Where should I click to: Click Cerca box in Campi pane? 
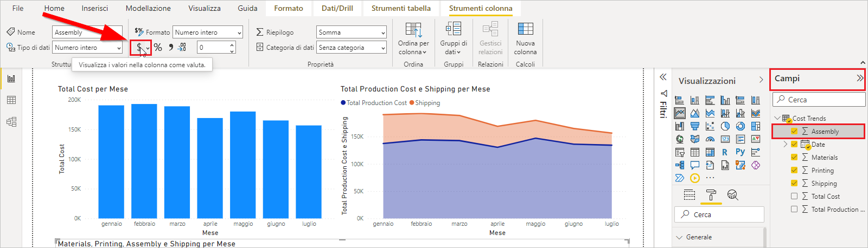[x=819, y=100]
